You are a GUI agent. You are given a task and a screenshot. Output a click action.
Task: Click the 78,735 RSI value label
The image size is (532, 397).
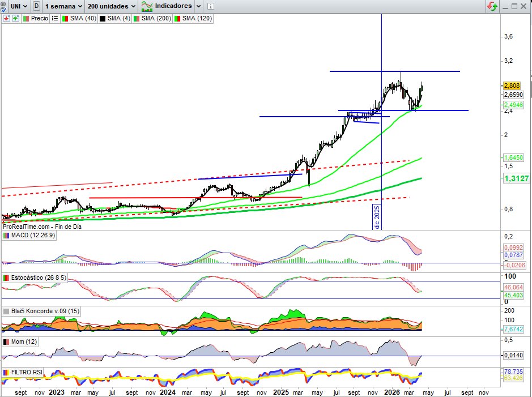513,372
